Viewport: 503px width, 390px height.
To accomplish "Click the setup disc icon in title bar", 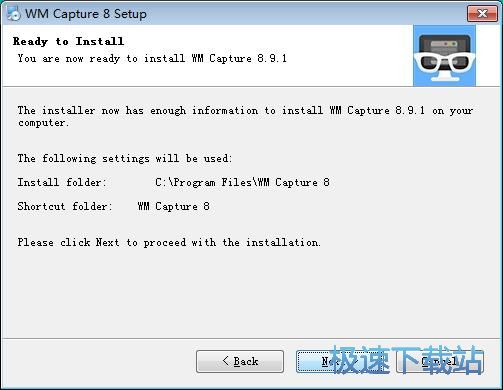I will 13,13.
